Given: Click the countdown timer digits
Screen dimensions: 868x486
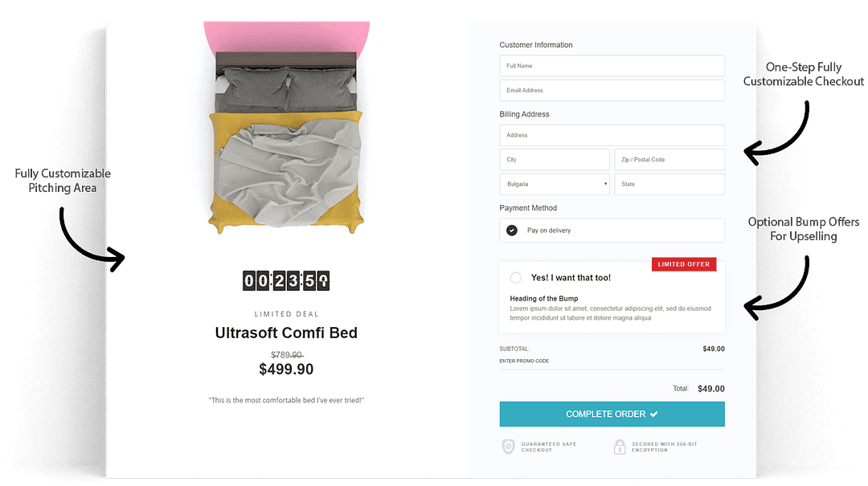Looking at the screenshot, I should (x=286, y=280).
